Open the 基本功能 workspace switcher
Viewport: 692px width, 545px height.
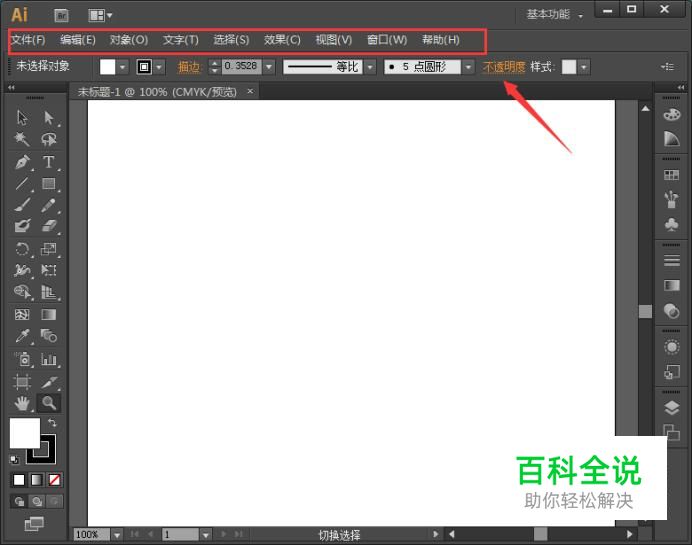click(554, 15)
